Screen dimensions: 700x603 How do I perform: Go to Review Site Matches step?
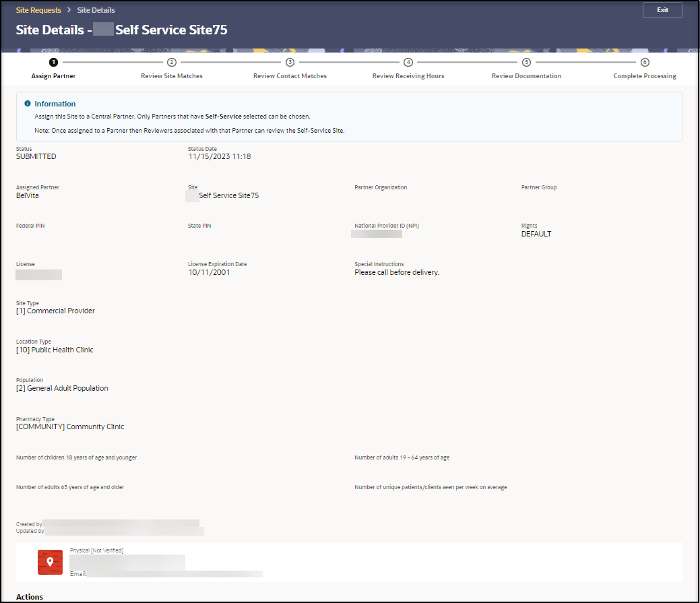[172, 76]
